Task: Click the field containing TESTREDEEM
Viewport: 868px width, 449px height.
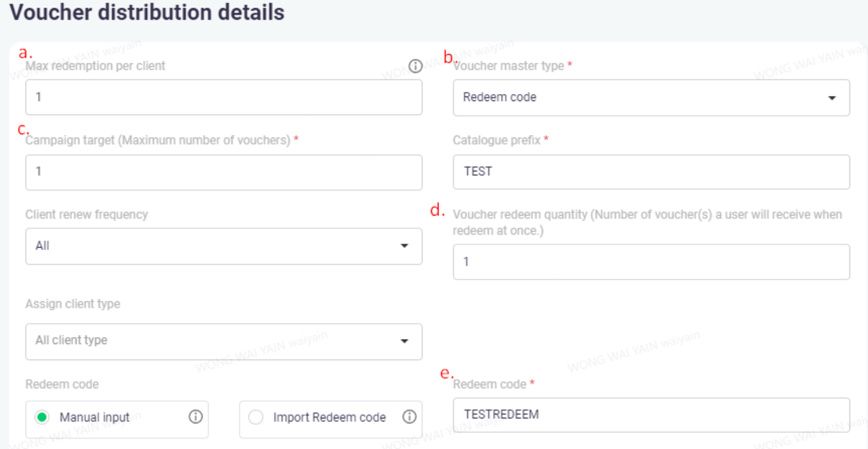Action: [x=651, y=414]
